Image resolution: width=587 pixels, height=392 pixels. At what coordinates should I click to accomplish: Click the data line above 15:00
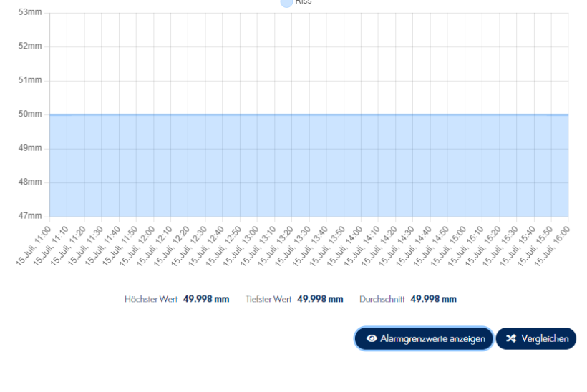[465, 114]
